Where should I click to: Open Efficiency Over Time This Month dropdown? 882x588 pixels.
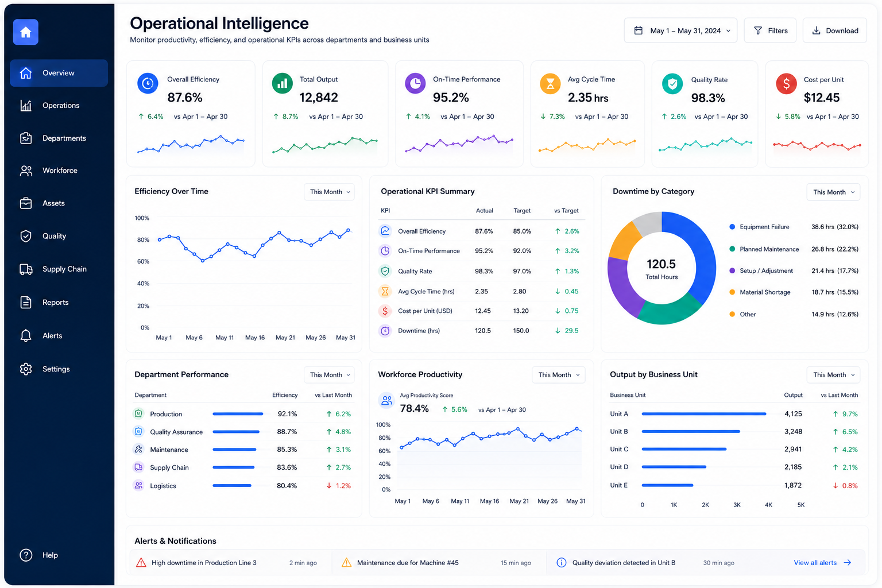[329, 192]
